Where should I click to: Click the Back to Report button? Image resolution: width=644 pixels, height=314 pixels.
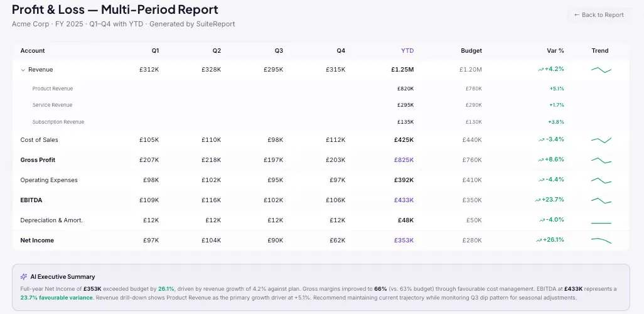(599, 15)
